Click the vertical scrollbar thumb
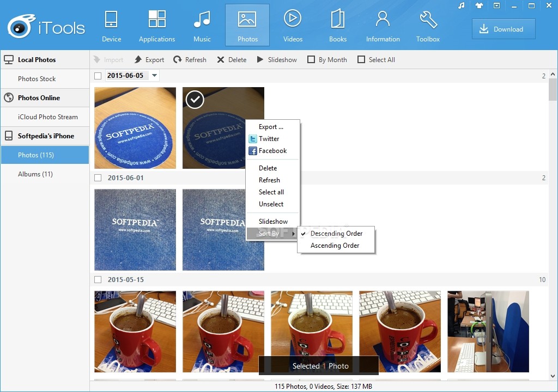 tap(553, 90)
